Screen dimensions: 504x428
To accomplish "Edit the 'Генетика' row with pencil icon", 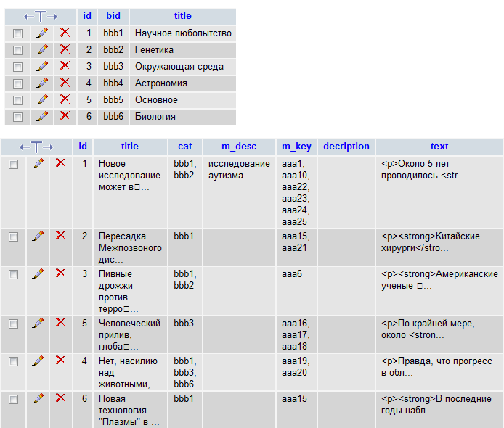I will (x=42, y=50).
